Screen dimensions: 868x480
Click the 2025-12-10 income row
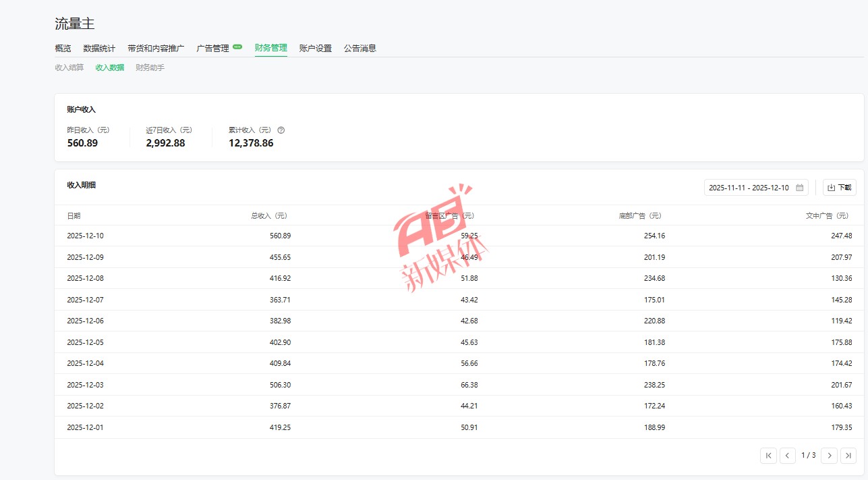click(459, 236)
